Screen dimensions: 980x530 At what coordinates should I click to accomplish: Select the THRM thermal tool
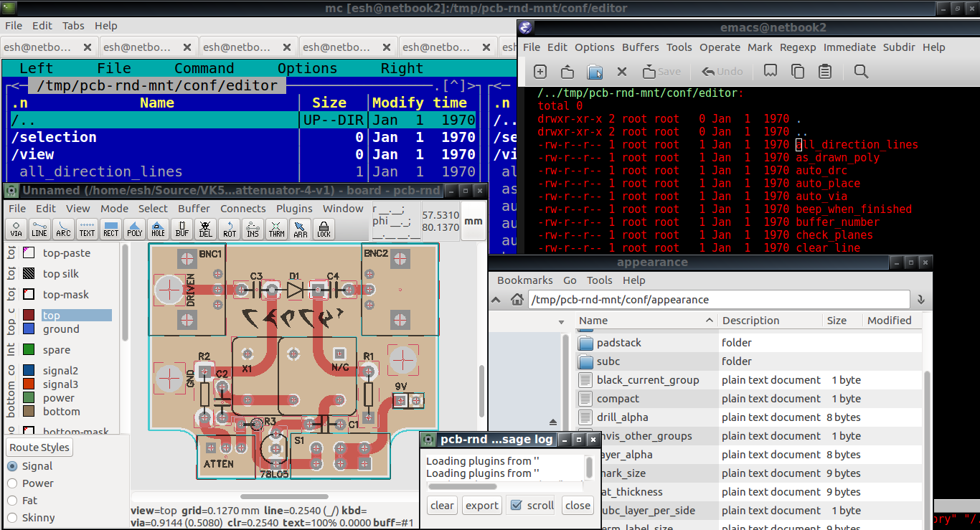(276, 230)
